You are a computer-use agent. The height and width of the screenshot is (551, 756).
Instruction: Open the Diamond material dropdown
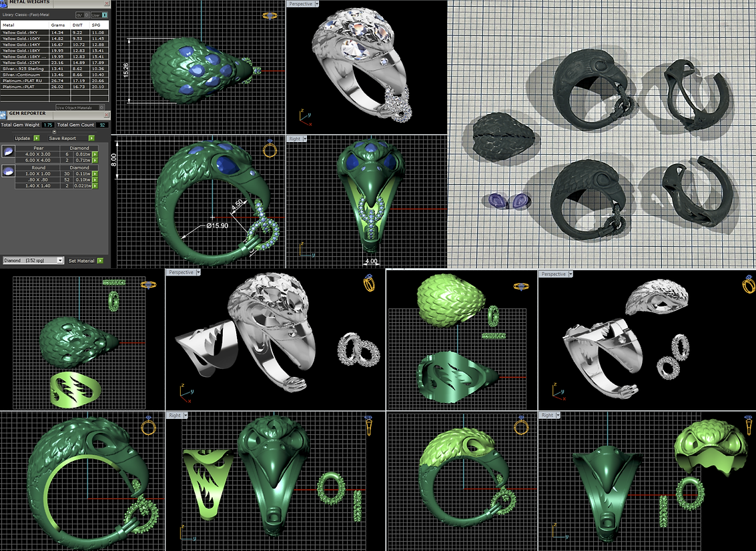click(60, 261)
